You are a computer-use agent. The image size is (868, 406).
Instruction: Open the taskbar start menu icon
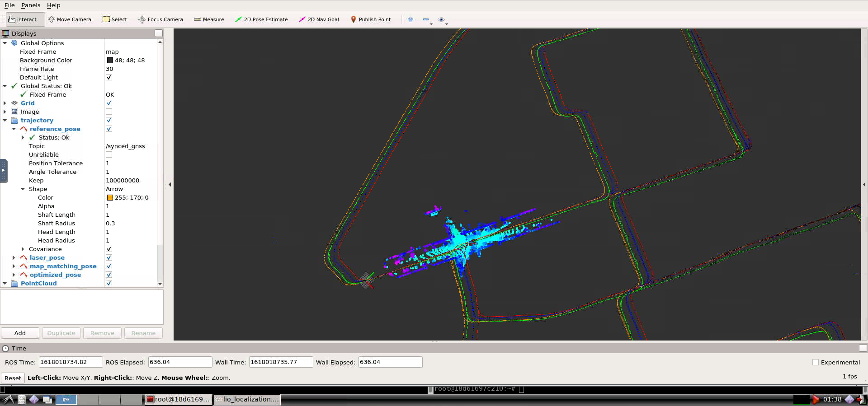coord(8,399)
